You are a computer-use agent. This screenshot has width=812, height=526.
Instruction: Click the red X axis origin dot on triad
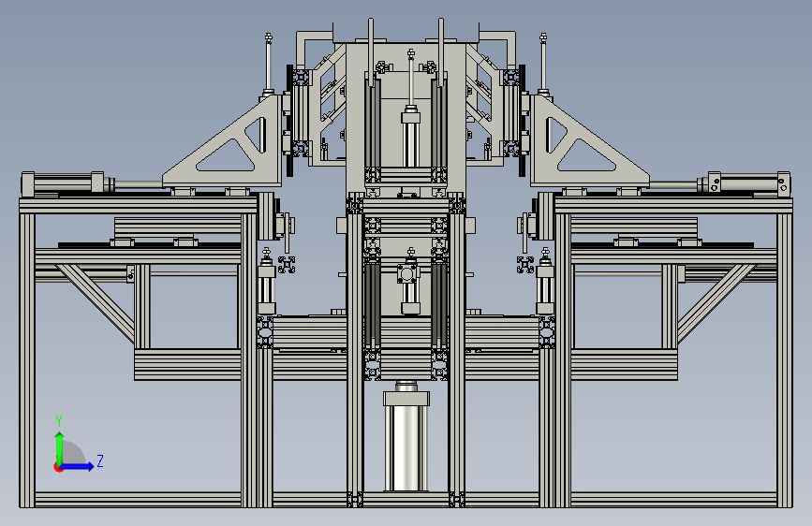(x=58, y=467)
